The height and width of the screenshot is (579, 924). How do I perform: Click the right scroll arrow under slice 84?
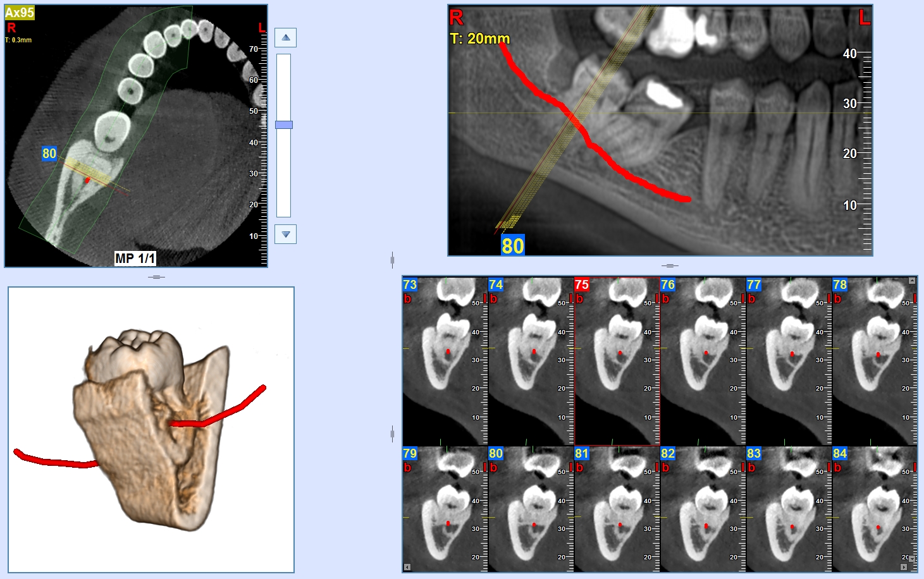pyautogui.click(x=903, y=567)
